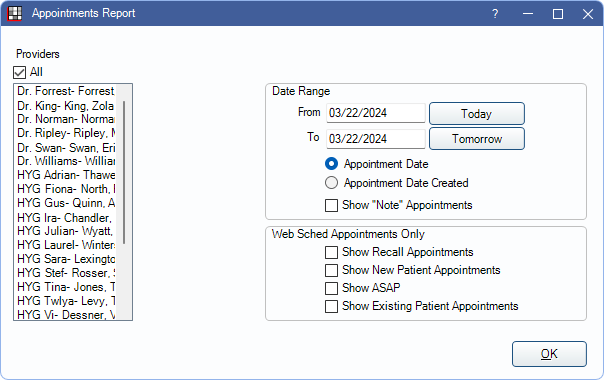Select Dr. King in providers list
This screenshot has width=604, height=380.
[x=65, y=106]
